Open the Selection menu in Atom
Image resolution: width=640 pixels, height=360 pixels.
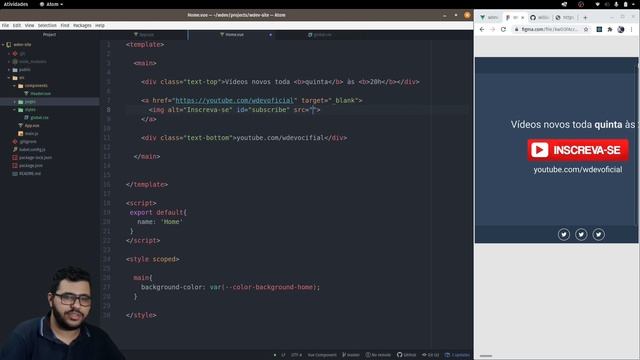point(47,25)
